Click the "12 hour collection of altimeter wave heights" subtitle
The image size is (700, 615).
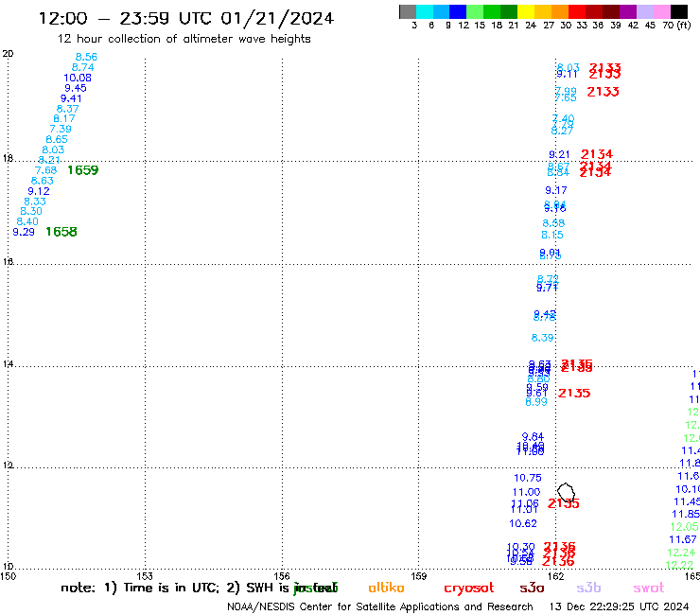[x=184, y=39]
